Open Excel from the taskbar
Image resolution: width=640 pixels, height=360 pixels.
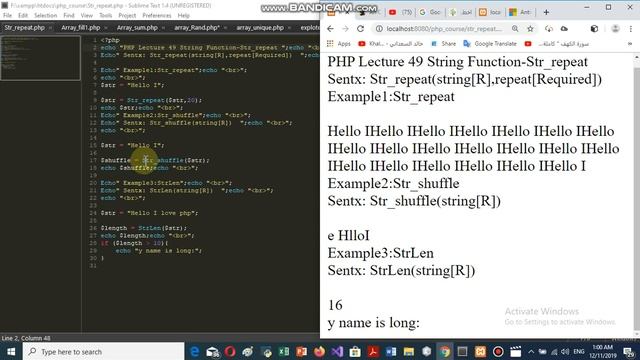[x=284, y=351]
